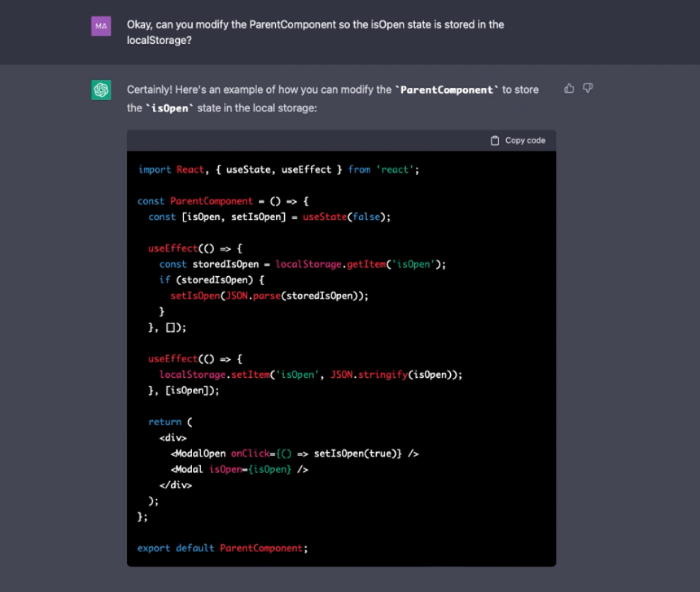Click the [isOpen] dependency array line

click(x=184, y=390)
